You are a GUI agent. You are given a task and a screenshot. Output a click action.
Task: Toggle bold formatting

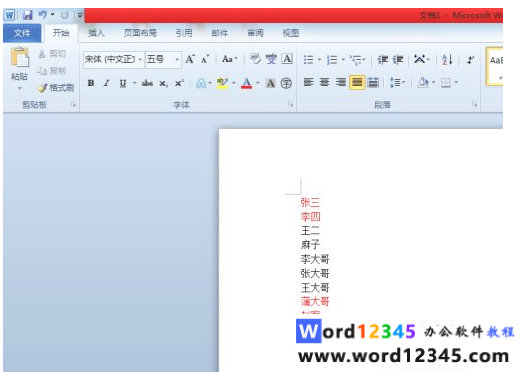91,83
